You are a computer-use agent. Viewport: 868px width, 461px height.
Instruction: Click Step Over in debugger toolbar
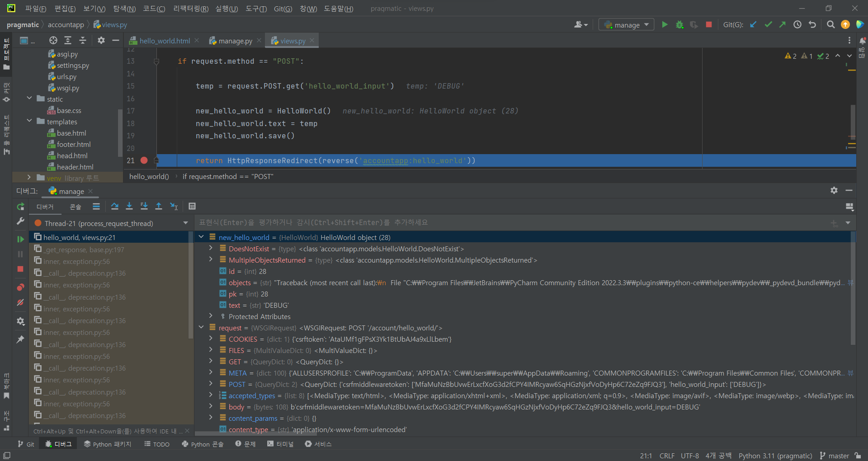click(115, 207)
